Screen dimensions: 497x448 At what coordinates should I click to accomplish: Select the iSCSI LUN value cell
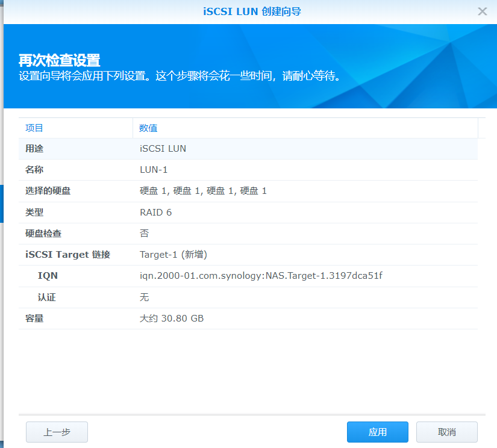(x=163, y=149)
